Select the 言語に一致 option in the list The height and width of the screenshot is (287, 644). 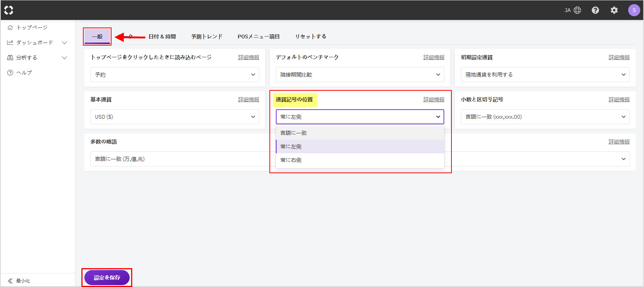[360, 133]
